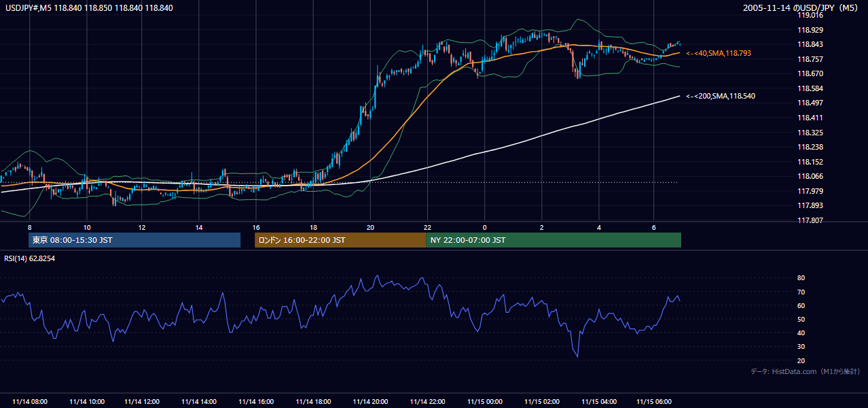Click RSI scale label 30
This screenshot has width=868, height=408.
[801, 347]
